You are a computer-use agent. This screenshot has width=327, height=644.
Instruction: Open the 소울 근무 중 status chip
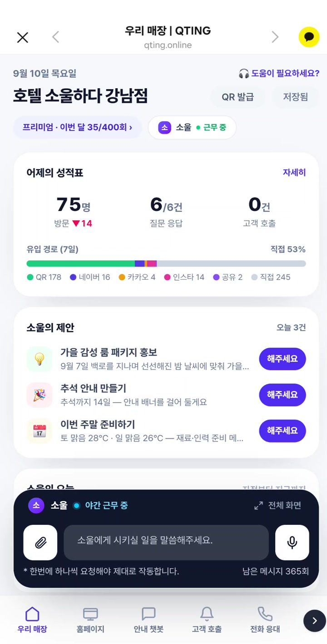(192, 127)
